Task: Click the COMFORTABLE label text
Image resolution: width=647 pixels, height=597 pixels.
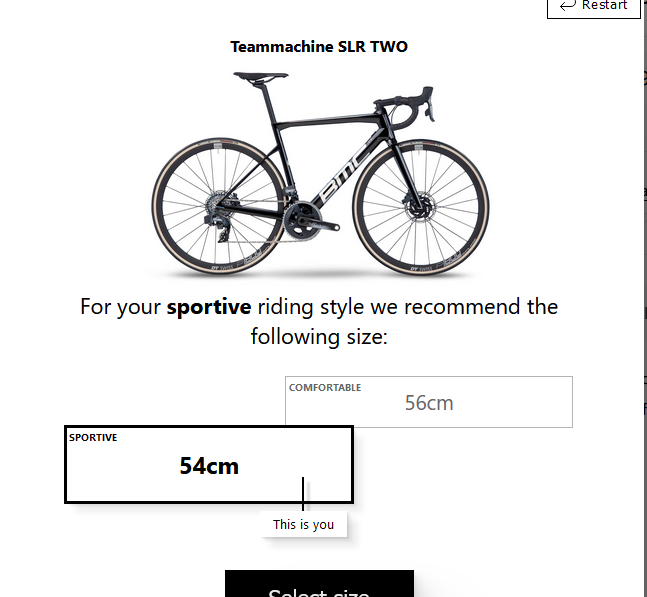Action: coord(325,387)
